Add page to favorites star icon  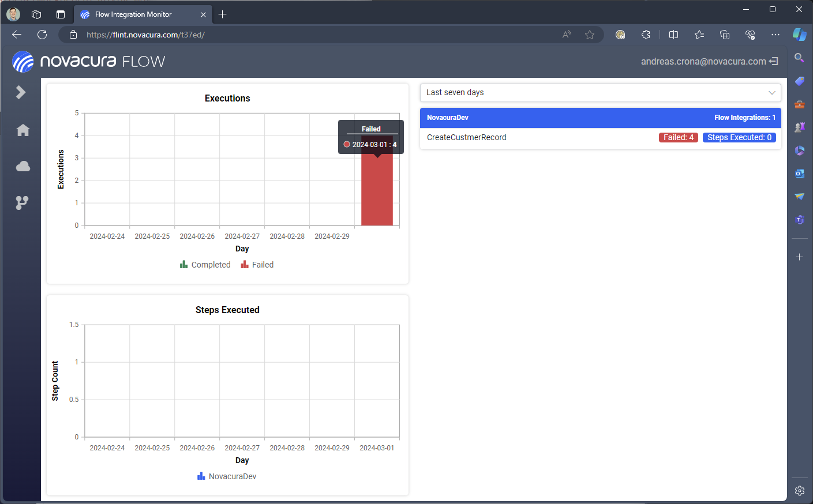589,35
